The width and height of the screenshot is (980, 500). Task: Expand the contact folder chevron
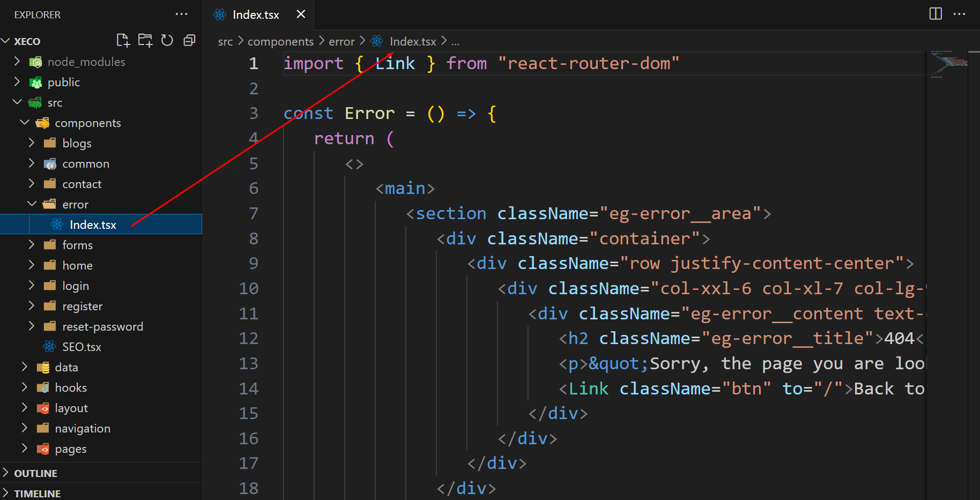31,184
